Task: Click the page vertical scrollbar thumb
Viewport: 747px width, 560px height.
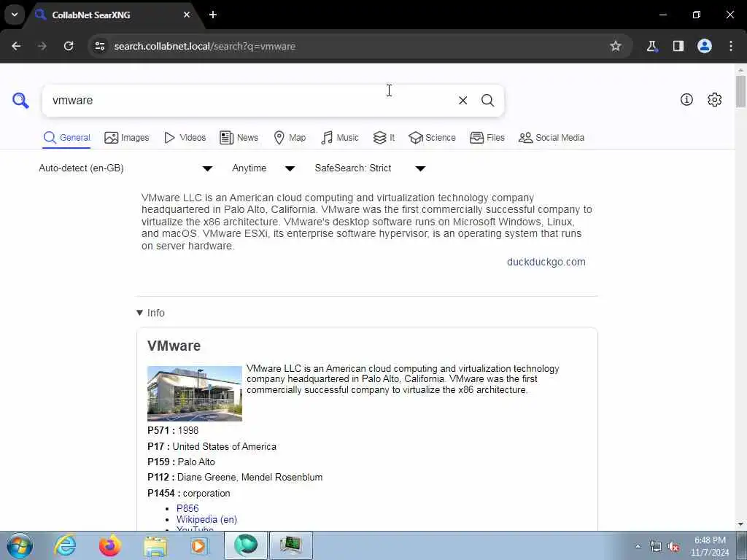Action: (x=740, y=91)
